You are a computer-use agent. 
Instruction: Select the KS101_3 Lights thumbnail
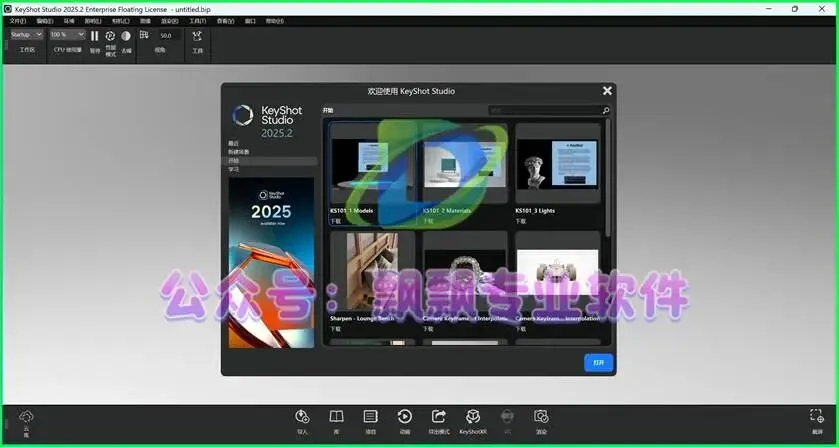click(558, 163)
